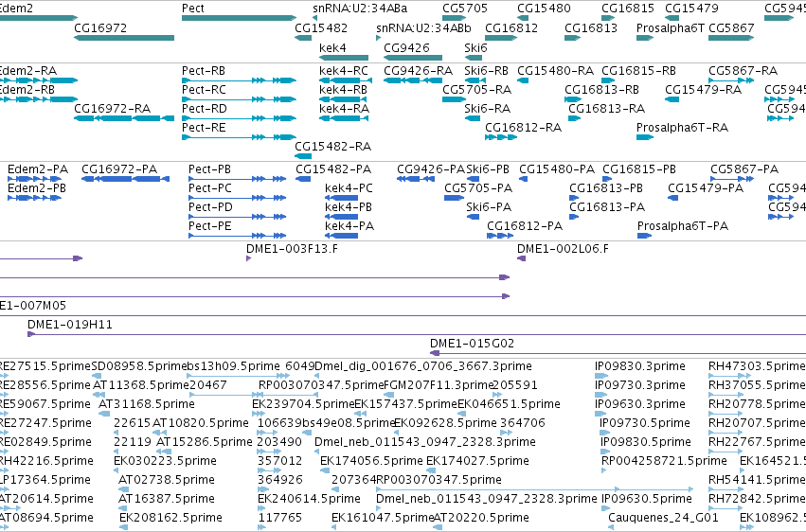Image resolution: width=806 pixels, height=532 pixels.
Task: Select the Edem2-PB protein label
Action: tap(37, 188)
